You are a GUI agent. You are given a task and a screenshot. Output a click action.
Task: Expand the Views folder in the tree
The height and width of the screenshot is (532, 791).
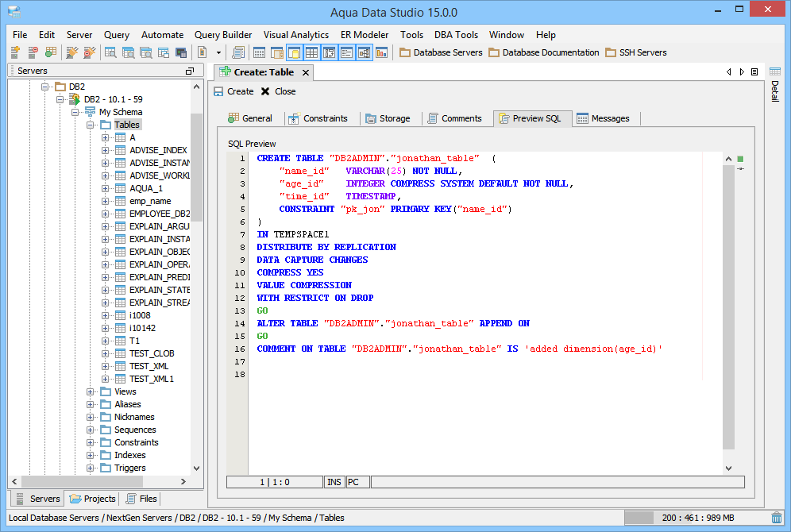point(91,391)
